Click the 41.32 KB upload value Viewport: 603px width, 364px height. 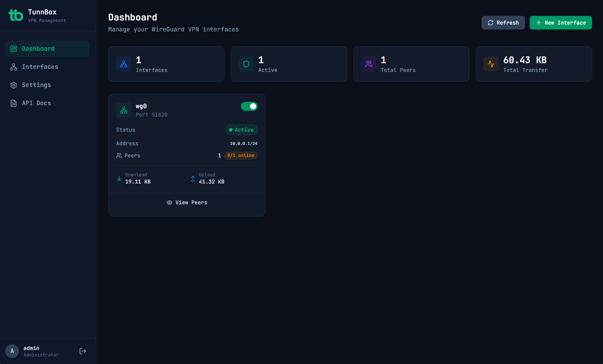pyautogui.click(x=211, y=182)
